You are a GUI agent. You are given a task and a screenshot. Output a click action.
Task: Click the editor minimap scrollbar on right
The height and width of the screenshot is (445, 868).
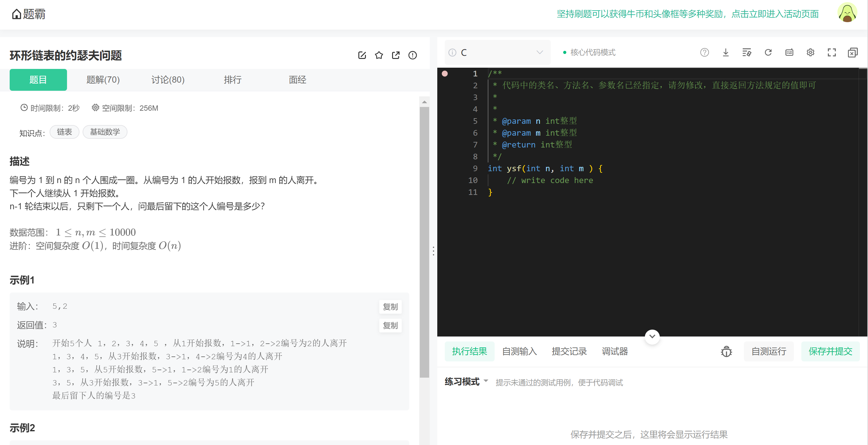point(862,202)
